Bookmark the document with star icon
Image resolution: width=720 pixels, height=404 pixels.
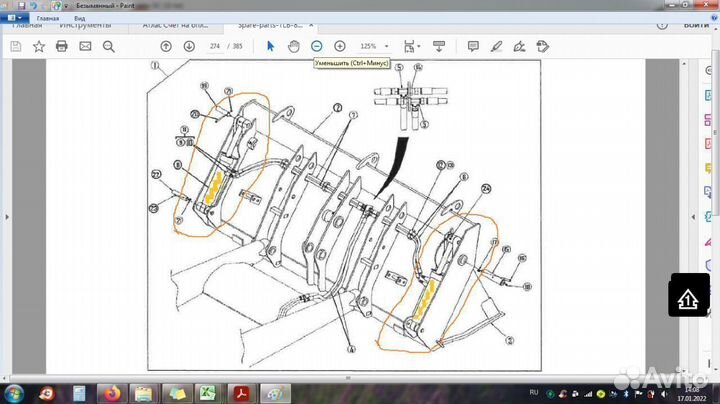(x=39, y=46)
